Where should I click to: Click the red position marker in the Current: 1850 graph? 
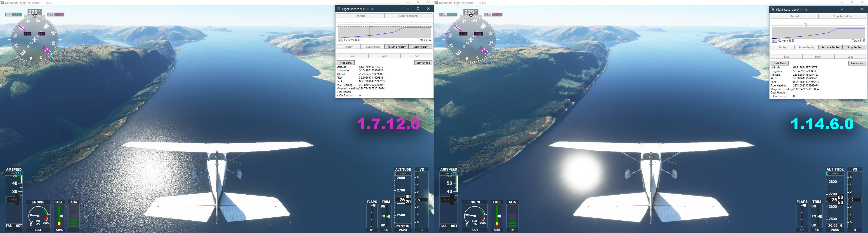coord(804,33)
